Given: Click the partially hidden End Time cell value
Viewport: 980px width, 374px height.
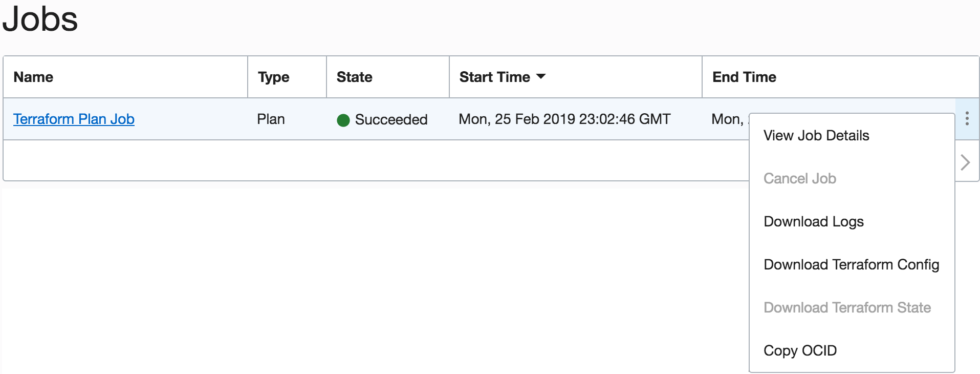Looking at the screenshot, I should (727, 119).
